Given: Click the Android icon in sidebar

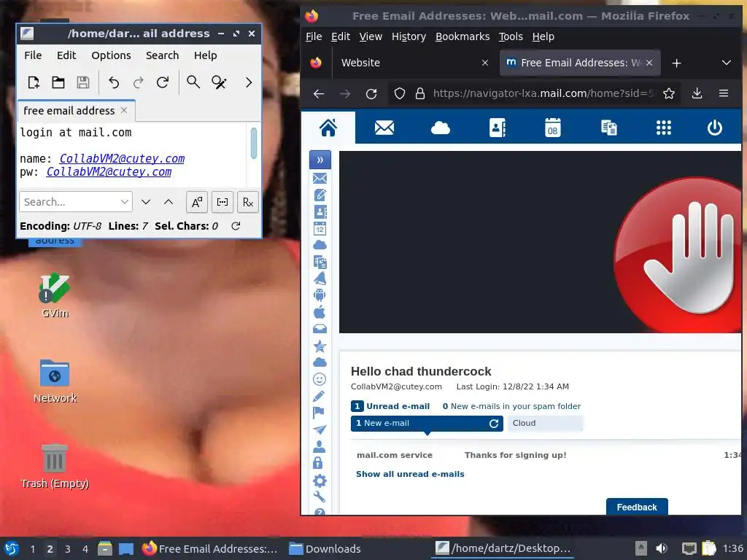Looking at the screenshot, I should pos(320,295).
